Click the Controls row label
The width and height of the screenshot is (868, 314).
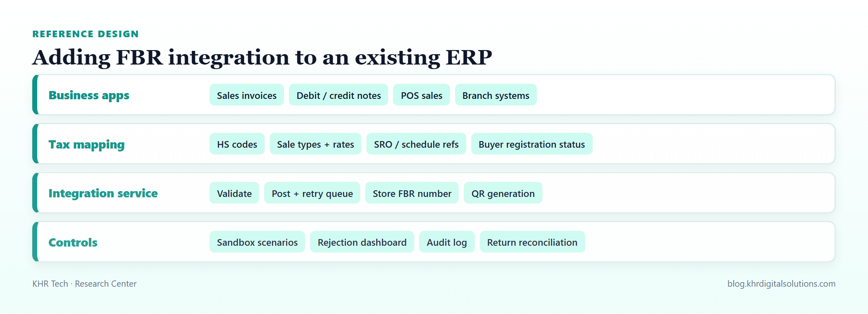(73, 242)
